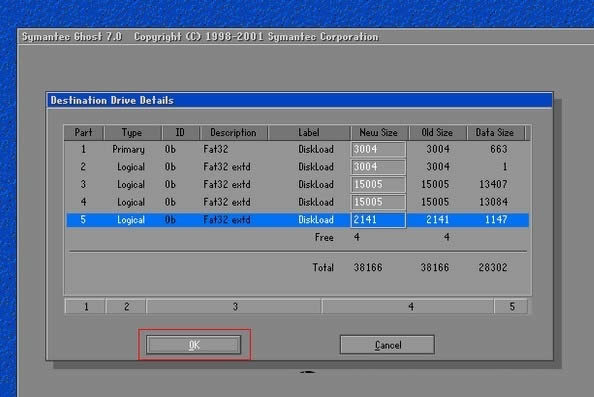Select the Primary Fat32 partition row

(297, 149)
